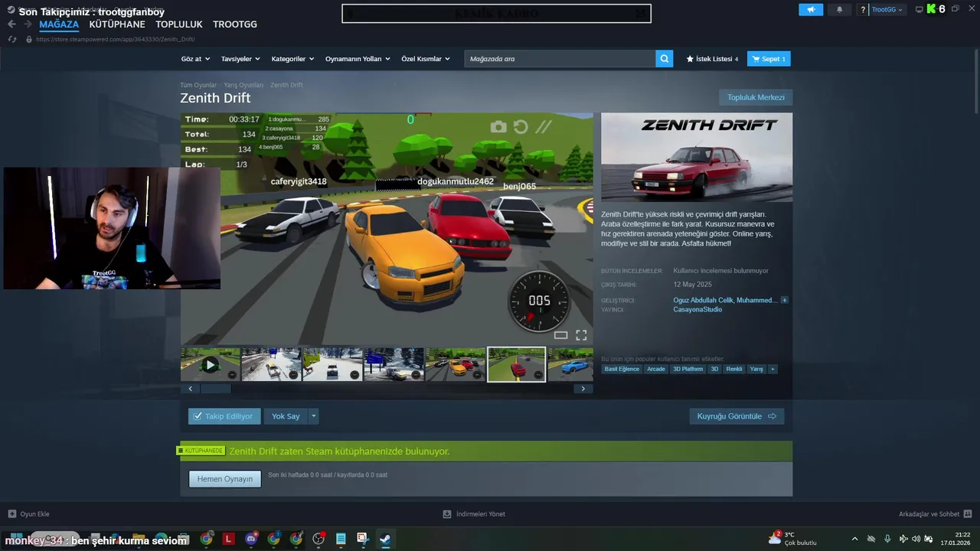Click the magnifier search button

tap(665, 58)
